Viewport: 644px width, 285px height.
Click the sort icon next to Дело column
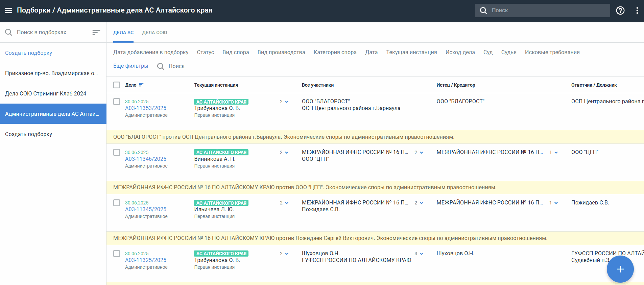pyautogui.click(x=141, y=85)
